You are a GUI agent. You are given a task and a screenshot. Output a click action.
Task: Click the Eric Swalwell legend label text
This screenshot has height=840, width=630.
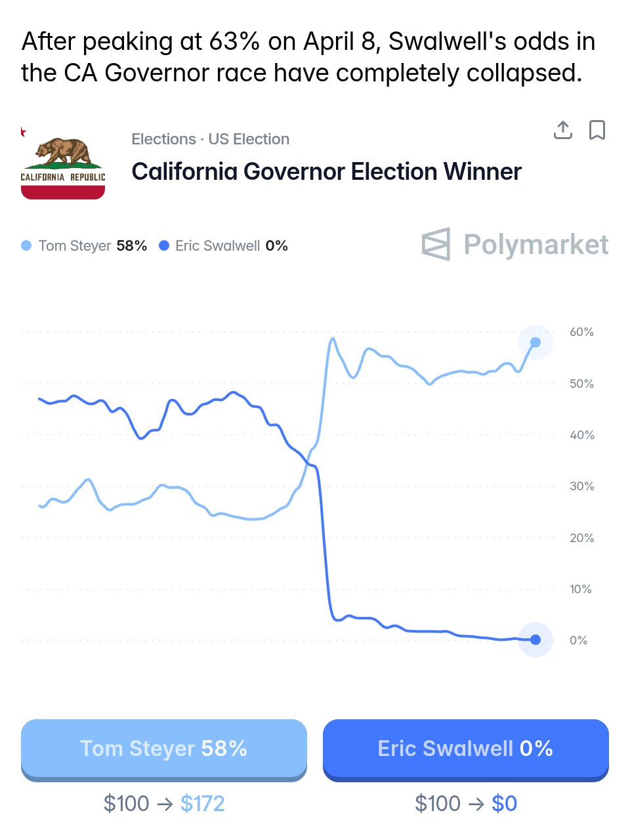click(218, 245)
